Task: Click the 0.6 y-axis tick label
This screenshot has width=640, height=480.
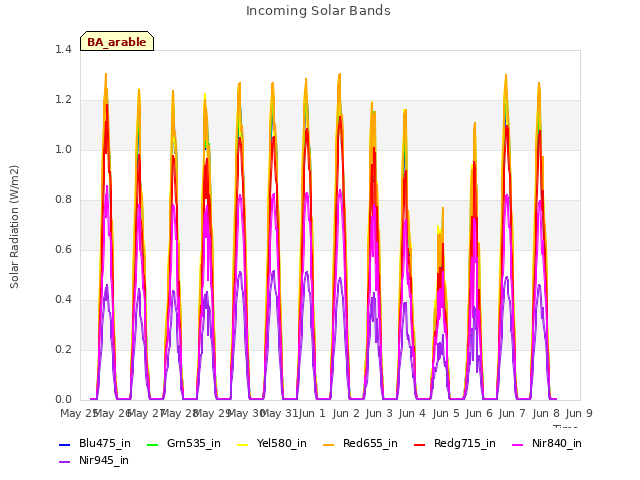Action: [63, 249]
